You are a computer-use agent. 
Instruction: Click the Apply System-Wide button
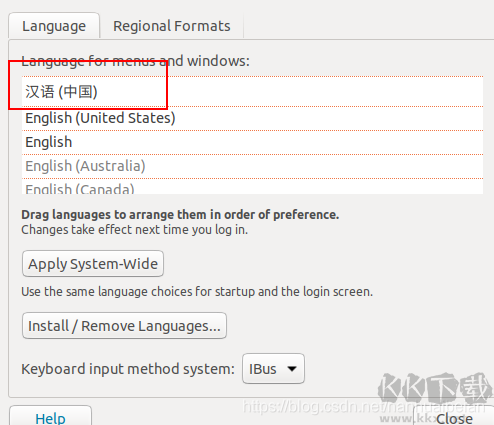point(93,264)
